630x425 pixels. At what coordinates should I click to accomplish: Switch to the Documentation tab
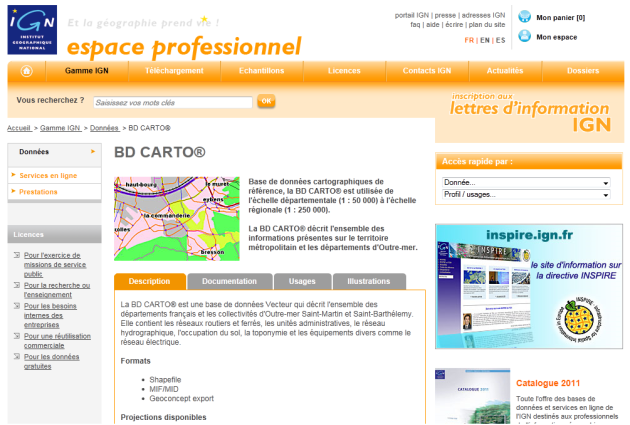[229, 282]
